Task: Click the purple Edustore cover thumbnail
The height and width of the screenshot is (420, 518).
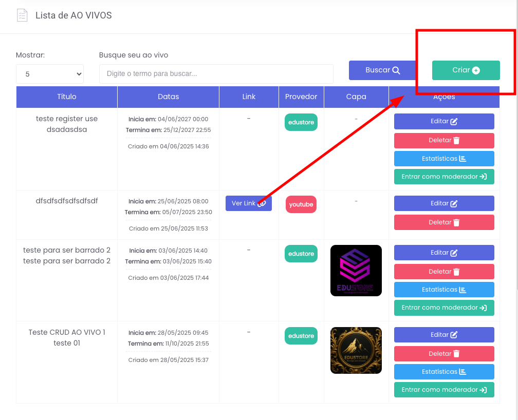Action: coord(356,271)
